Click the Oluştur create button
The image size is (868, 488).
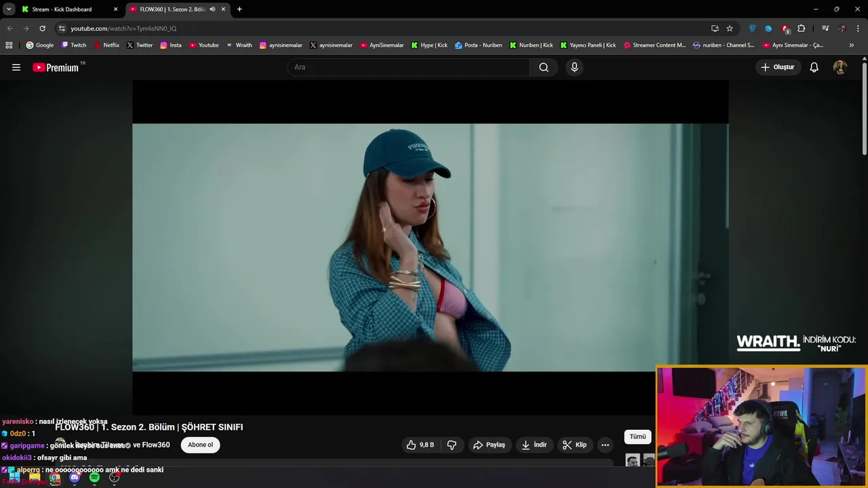pos(778,67)
